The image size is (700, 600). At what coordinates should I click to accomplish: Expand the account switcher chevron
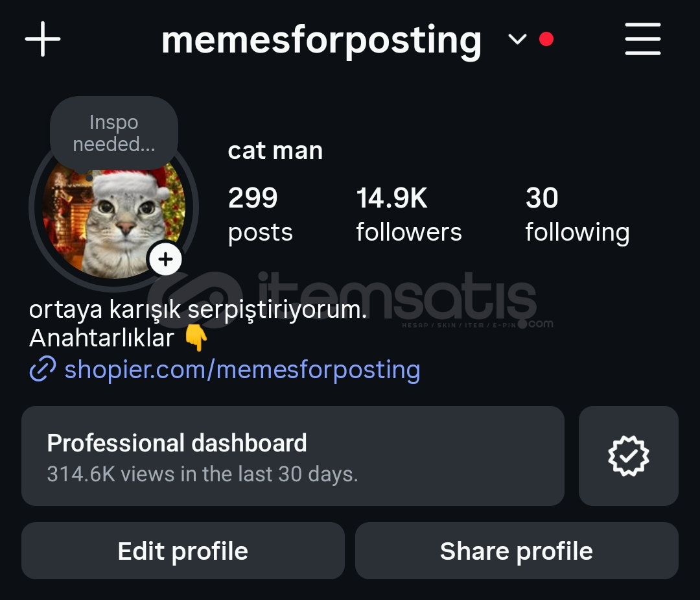pos(517,40)
